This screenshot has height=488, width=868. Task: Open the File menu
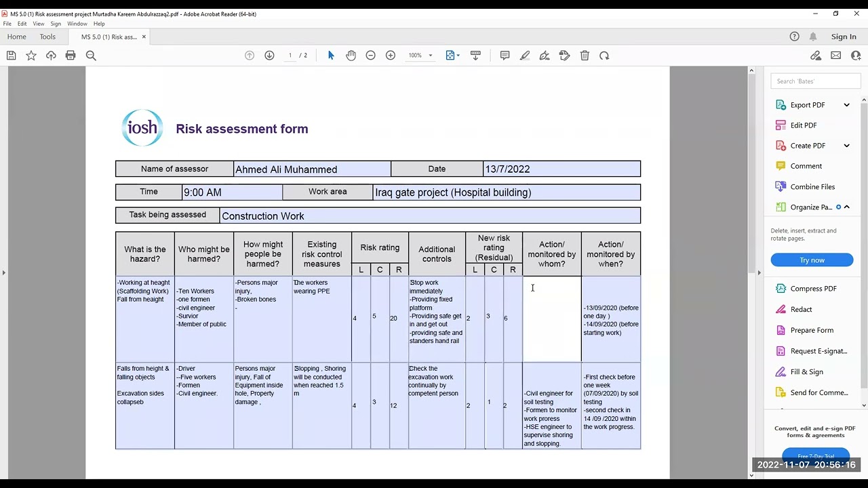[x=7, y=24]
